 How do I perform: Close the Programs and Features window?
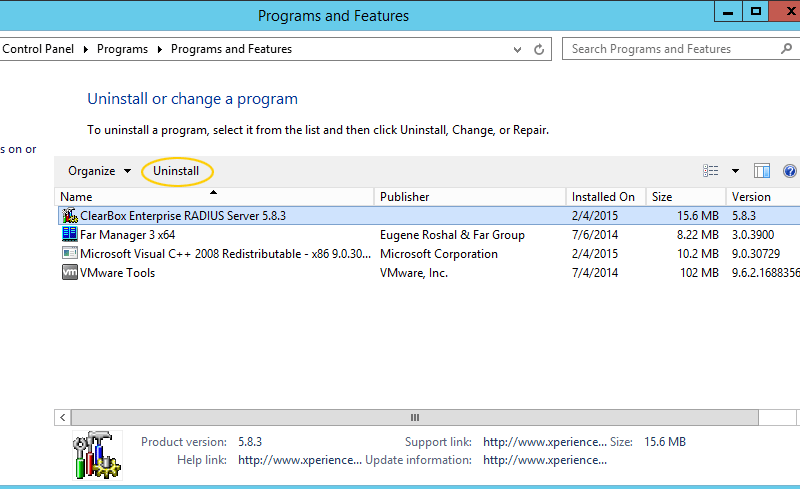(786, 11)
